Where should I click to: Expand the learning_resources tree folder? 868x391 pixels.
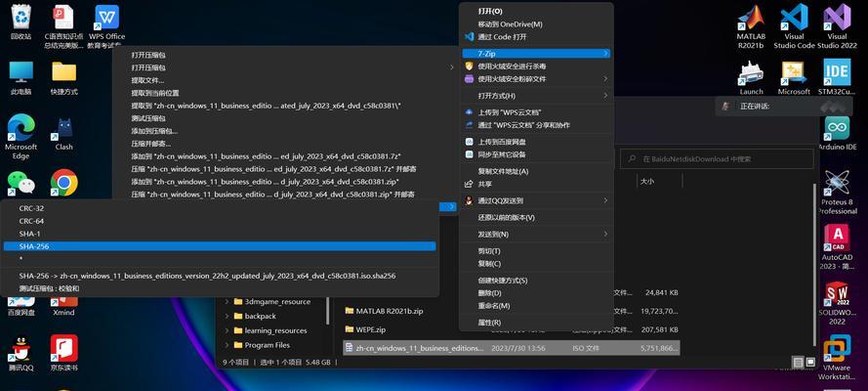coord(227,330)
